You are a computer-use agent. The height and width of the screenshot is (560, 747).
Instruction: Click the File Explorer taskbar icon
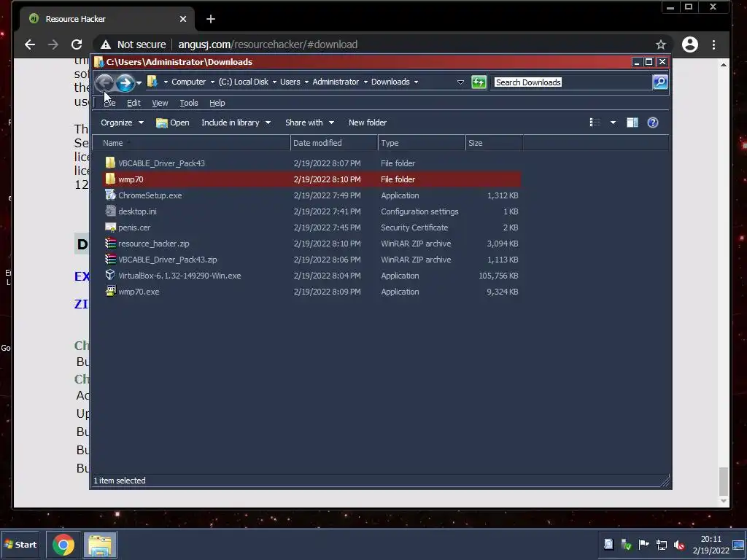point(100,545)
